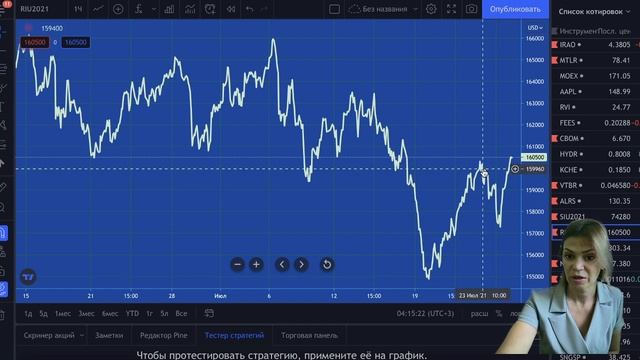Select the 'Тестер стратегий' tab

click(x=234, y=336)
